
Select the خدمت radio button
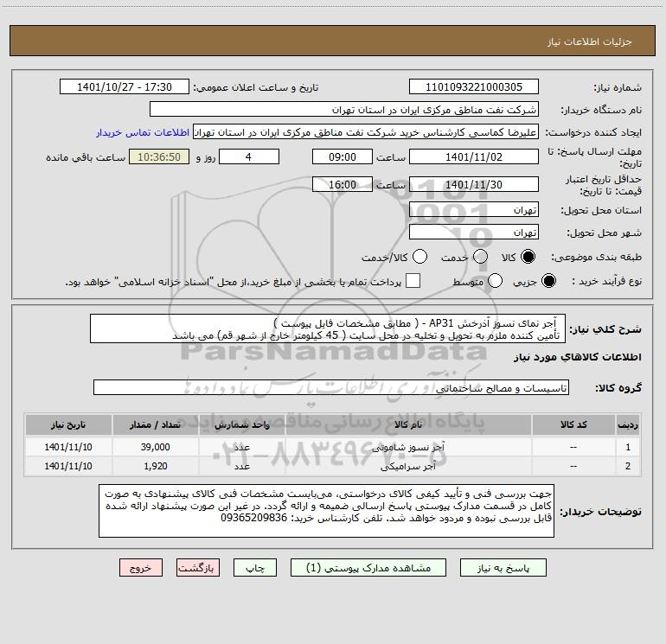click(480, 257)
